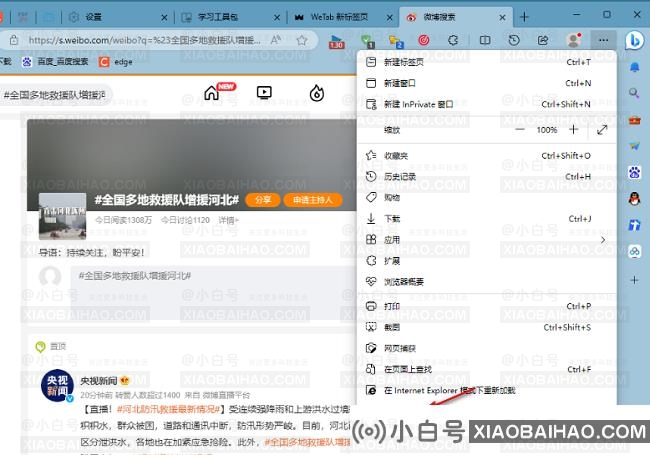Open #河北防汛救援最新情况# hashtag link
This screenshot has width=650, height=455.
click(x=168, y=409)
